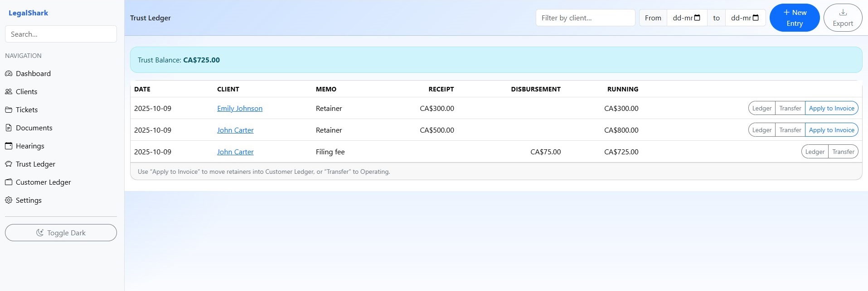Apply Emily Johnson's retainer to invoice
This screenshot has width=868, height=291.
pos(831,108)
